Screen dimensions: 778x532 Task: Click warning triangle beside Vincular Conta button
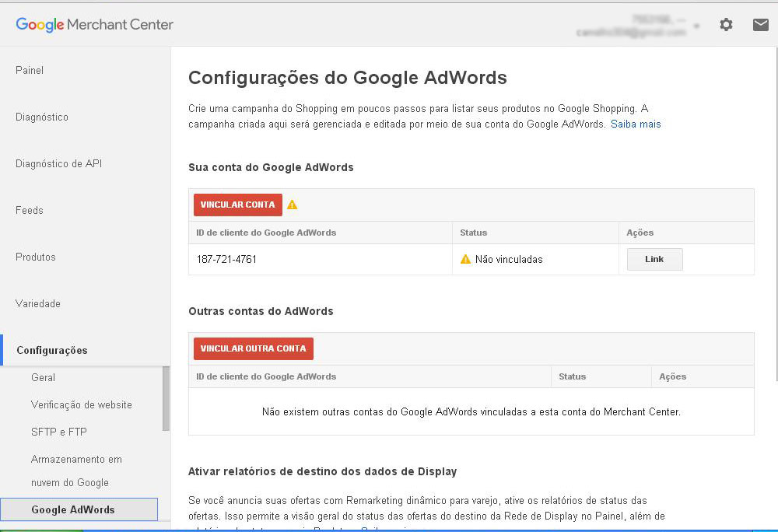coord(293,205)
